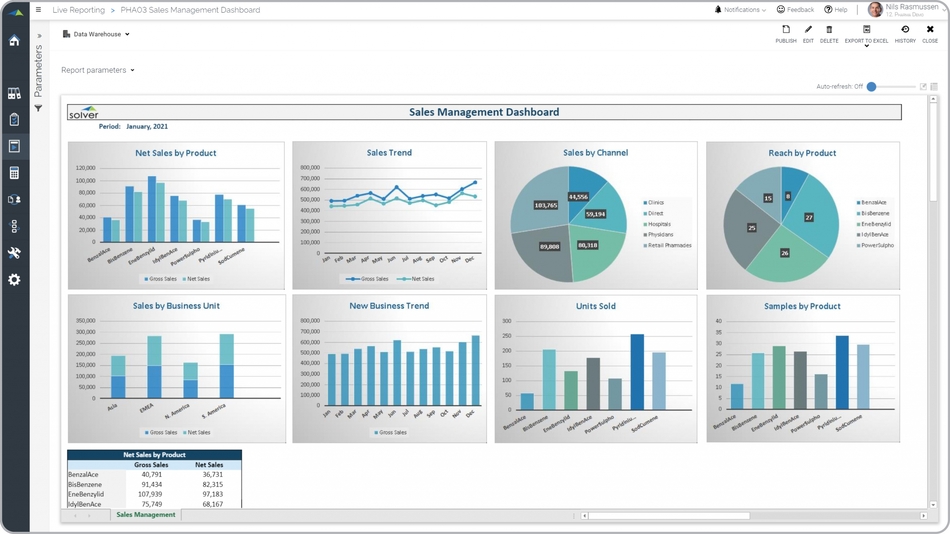Click the filter funnel icon in Parameters panel
Screen dimensions: 950x534
[x=38, y=108]
